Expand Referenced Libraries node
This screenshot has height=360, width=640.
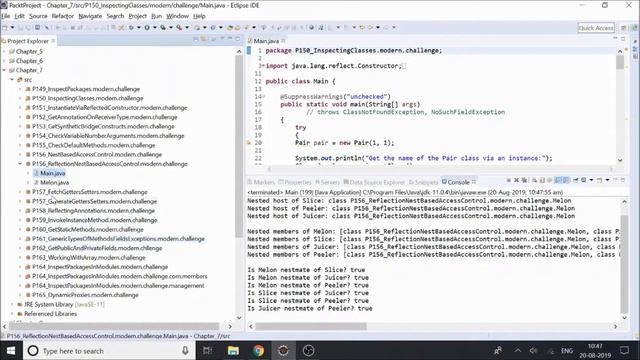click(12, 314)
